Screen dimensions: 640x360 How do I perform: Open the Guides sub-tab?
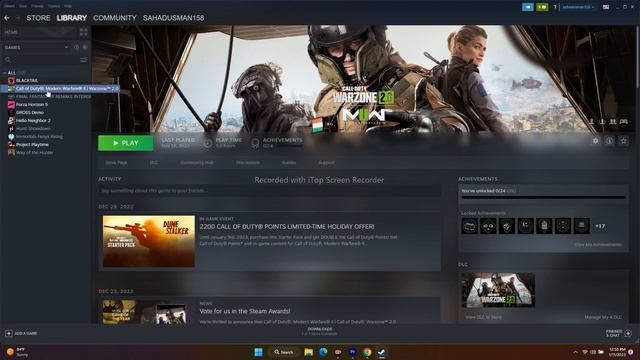coord(289,162)
